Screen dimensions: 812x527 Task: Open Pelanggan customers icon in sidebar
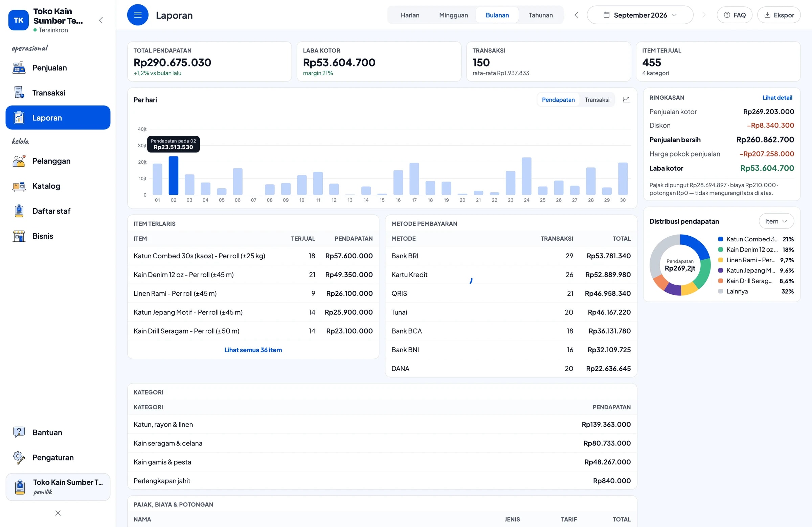click(19, 161)
